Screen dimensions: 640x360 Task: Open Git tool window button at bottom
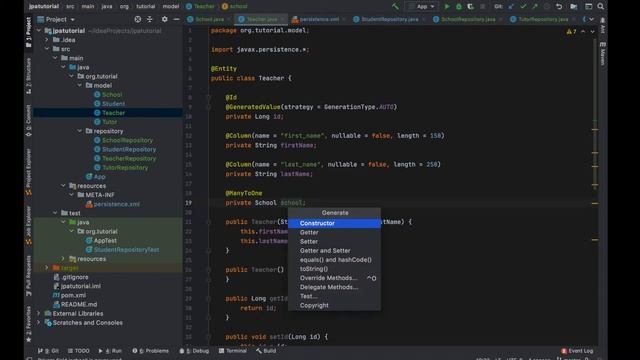click(x=48, y=351)
